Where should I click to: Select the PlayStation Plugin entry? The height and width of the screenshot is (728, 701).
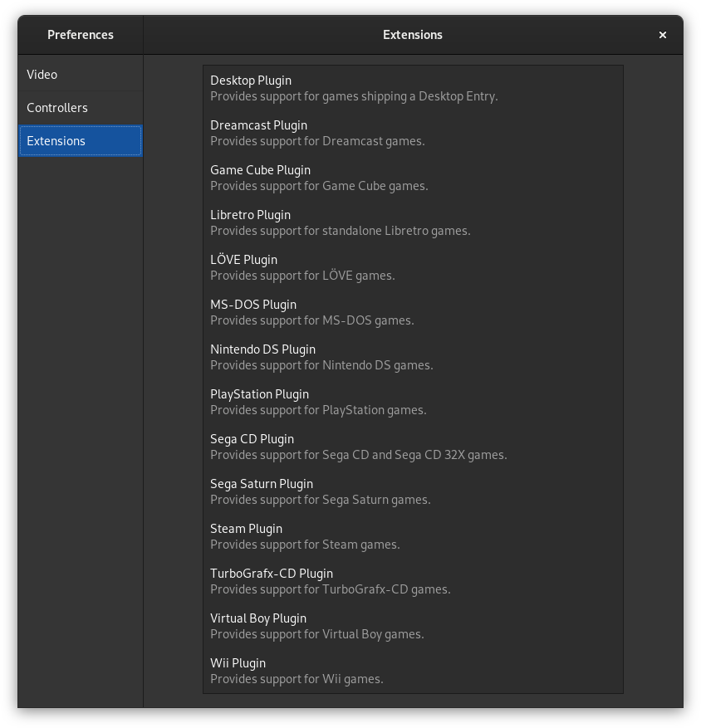click(x=413, y=402)
